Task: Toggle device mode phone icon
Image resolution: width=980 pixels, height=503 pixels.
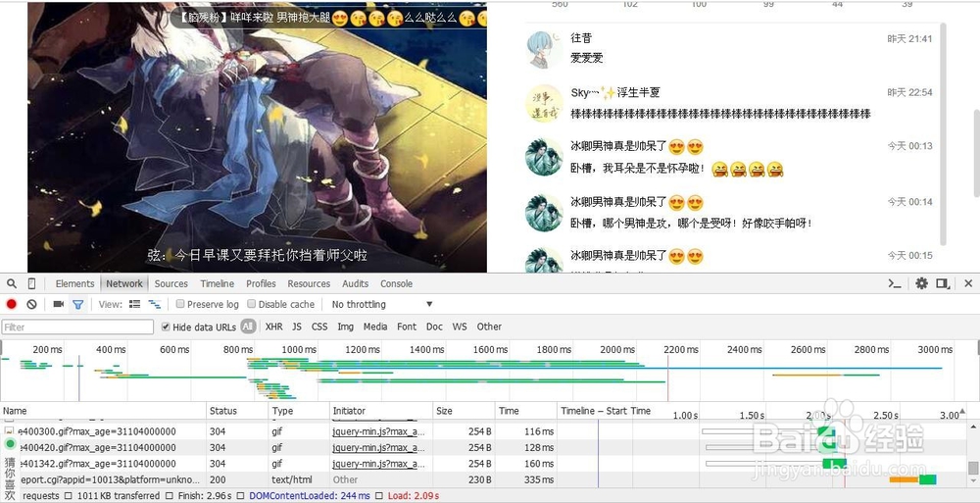Action: [32, 283]
